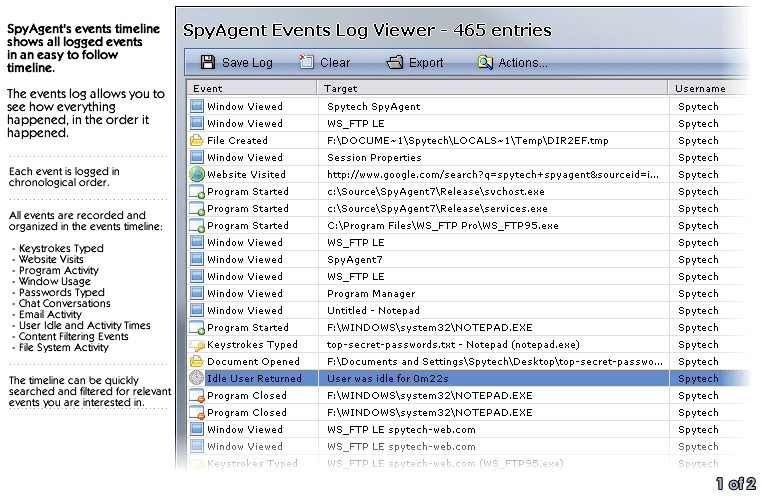Viewport: 761px width, 500px height.
Task: Click the Actions magnifier icon
Action: [485, 62]
